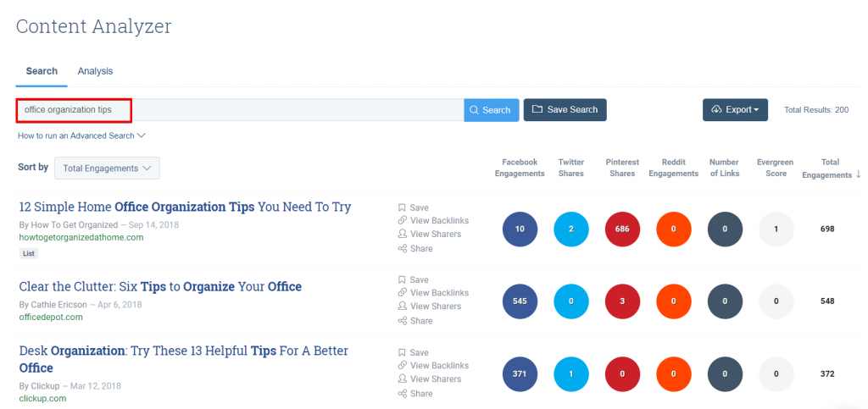Image resolution: width=868 pixels, height=409 pixels.
Task: Click the Twitter Shares circle showing 2
Action: coord(571,229)
